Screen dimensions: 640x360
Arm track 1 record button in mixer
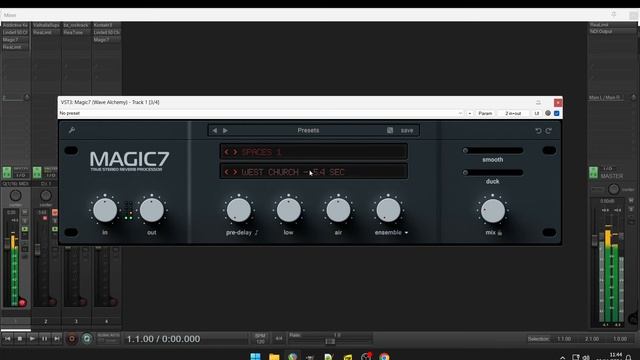pos(22,302)
